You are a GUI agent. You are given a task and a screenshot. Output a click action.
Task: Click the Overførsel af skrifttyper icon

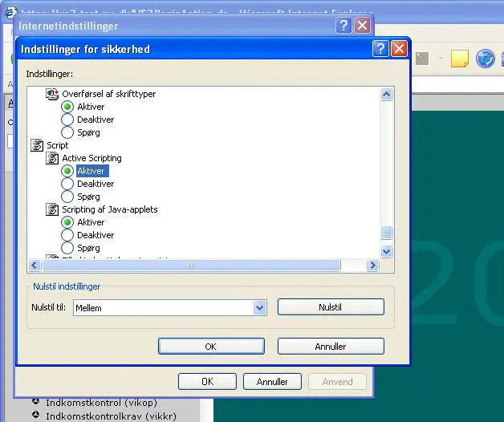(x=53, y=94)
